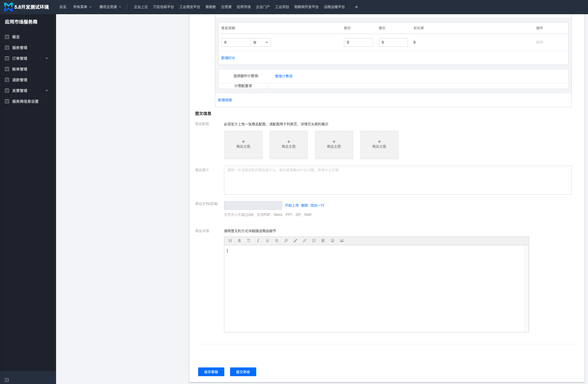Click 开始上传 link
This screenshot has height=384, width=588.
(292, 205)
